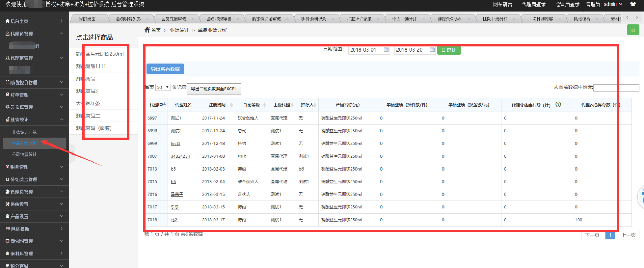Close the 团队业绩分红 tab

[x=514, y=19]
